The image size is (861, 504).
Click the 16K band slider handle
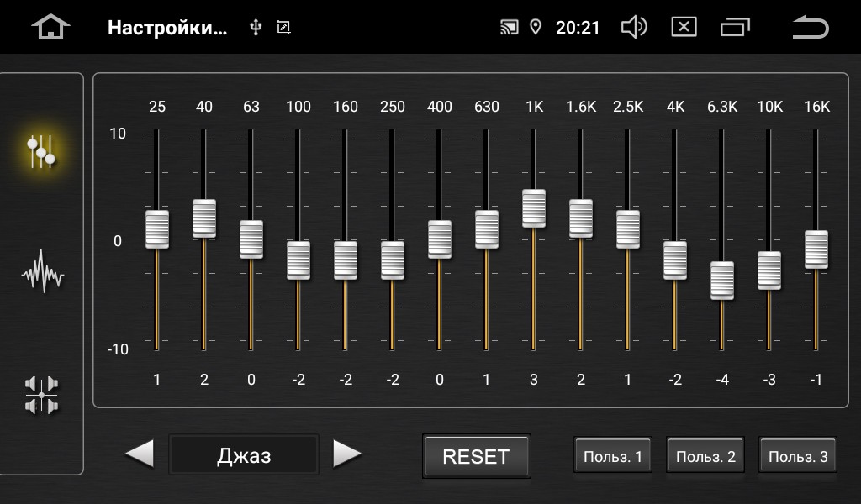pos(816,249)
